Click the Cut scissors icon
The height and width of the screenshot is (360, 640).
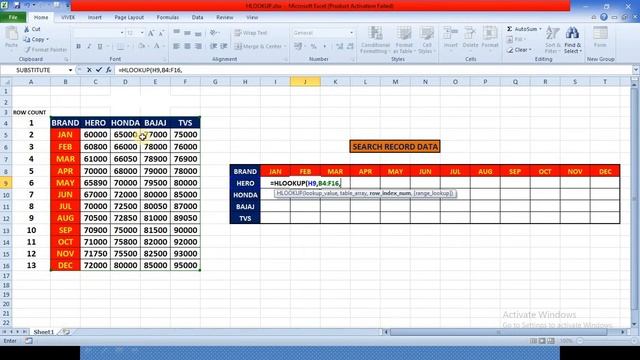27,29
